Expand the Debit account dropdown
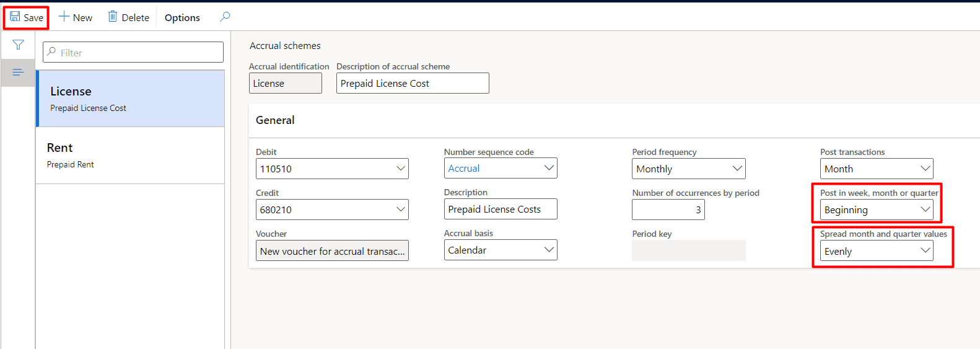This screenshot has height=349, width=980. [400, 169]
